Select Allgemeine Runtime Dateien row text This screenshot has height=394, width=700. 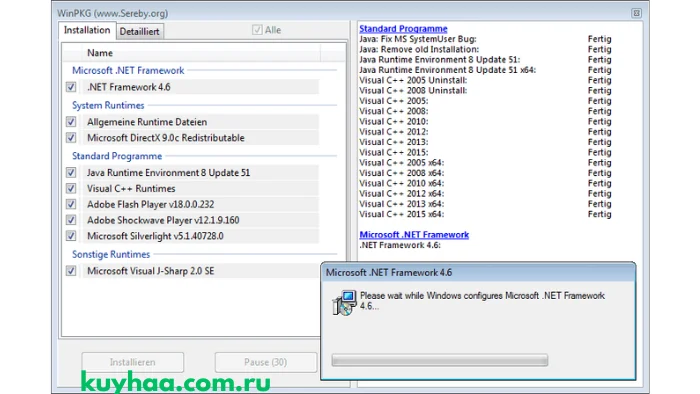coord(147,122)
